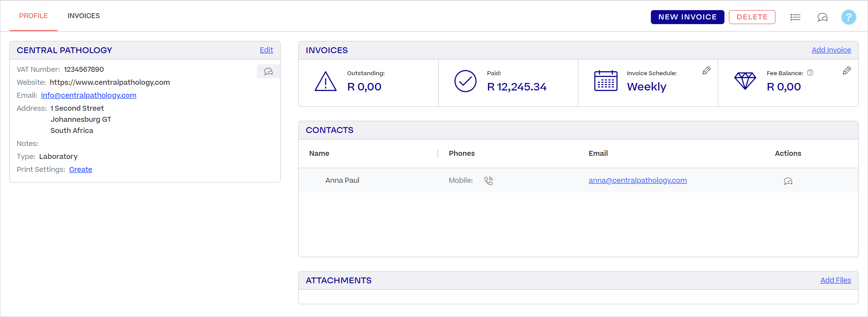
Task: Click the Paid checkmark circle icon
Action: [465, 81]
